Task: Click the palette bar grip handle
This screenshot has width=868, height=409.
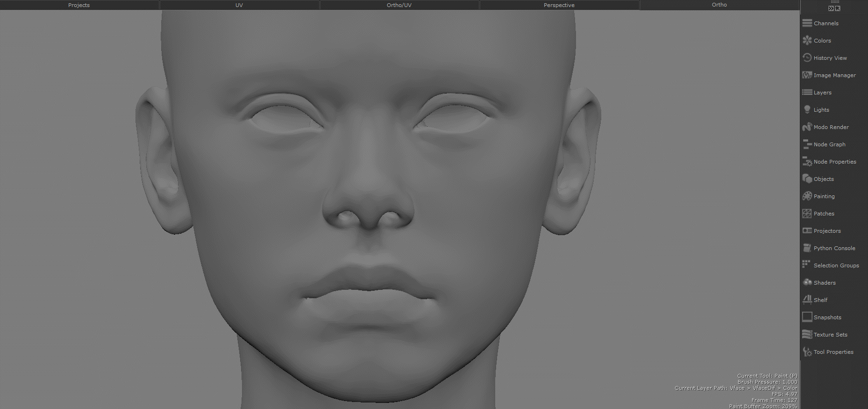Action: click(x=834, y=2)
